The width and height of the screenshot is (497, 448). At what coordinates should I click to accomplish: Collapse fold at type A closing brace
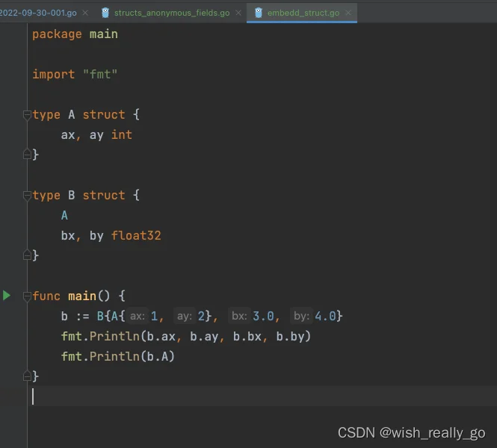point(27,155)
